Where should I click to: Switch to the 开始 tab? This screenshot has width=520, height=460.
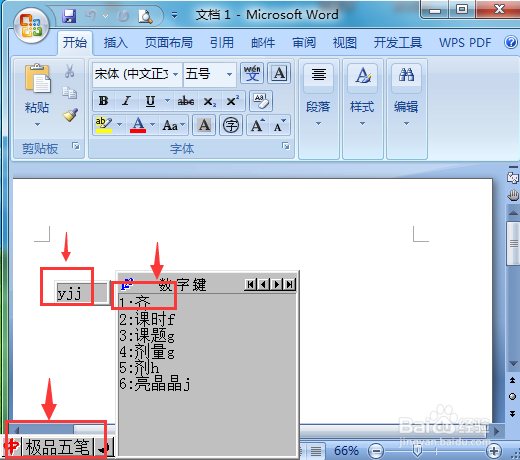pyautogui.click(x=75, y=43)
